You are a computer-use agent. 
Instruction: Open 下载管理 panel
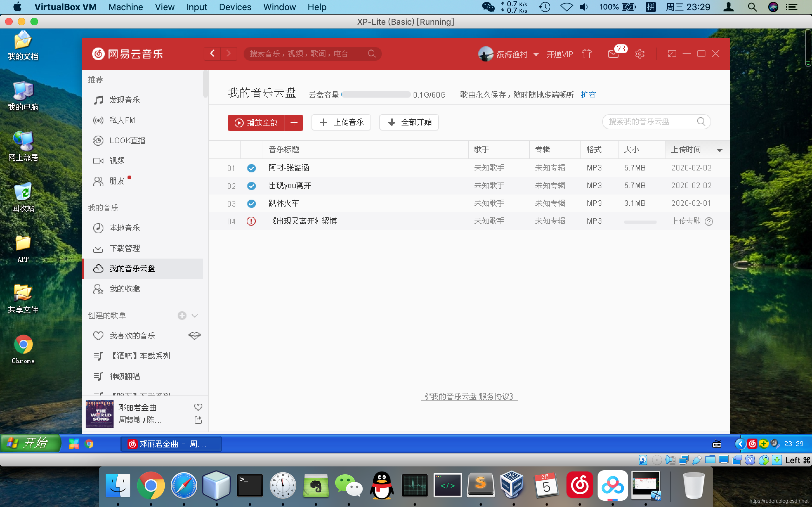tap(124, 248)
